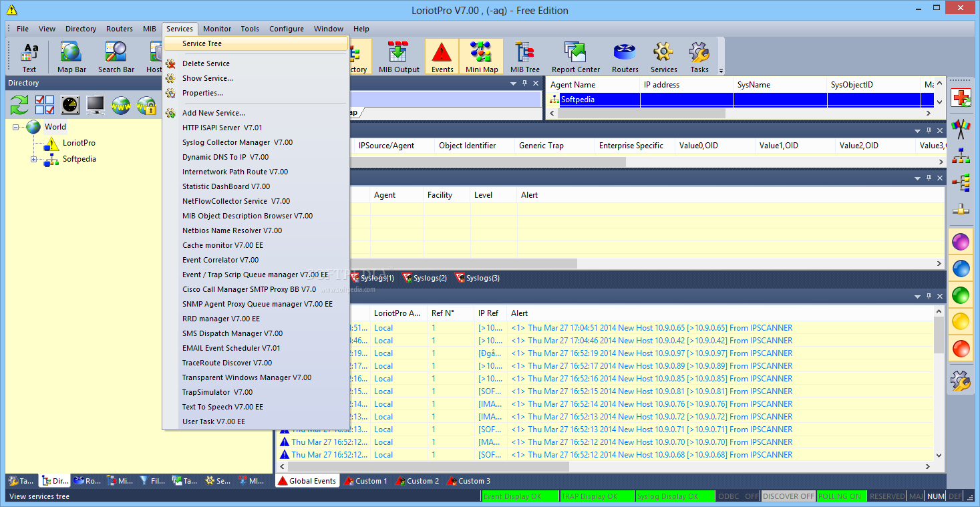Click the green refresh arrows in Directory
Viewport: 980px width, 507px height.
click(19, 105)
